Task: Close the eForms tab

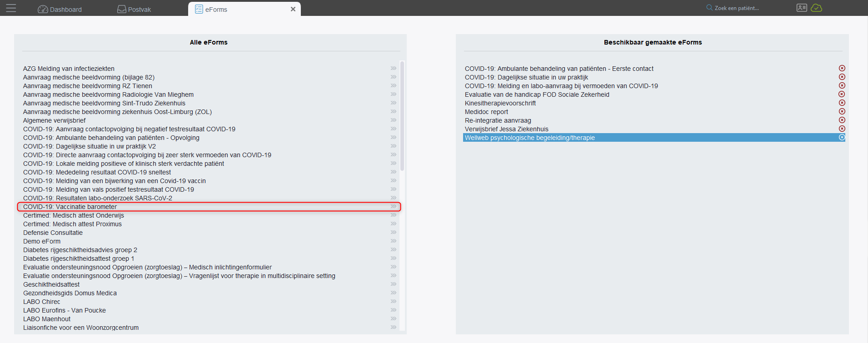Action: point(293,9)
